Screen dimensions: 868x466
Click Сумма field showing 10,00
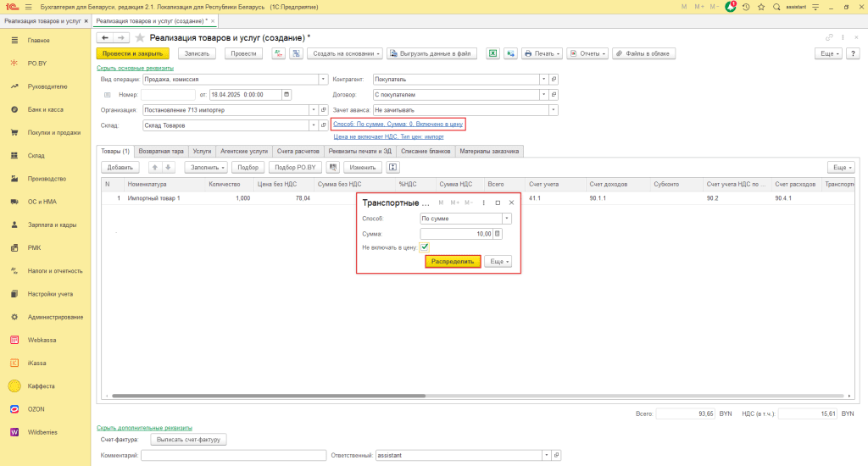tap(457, 234)
